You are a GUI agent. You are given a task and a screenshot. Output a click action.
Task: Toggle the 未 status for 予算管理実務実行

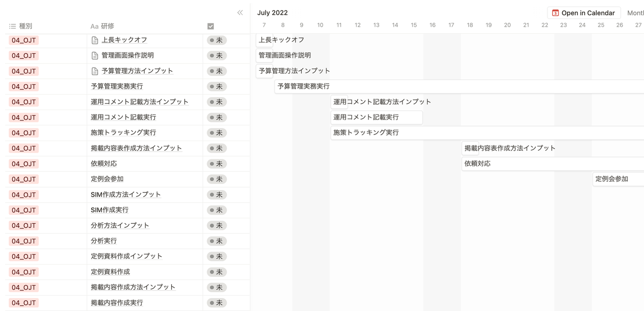(216, 86)
